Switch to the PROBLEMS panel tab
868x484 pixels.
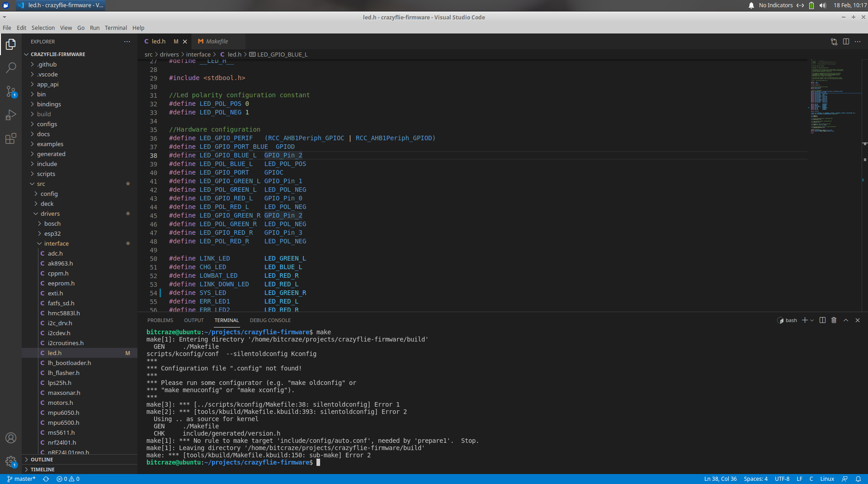[x=160, y=320]
